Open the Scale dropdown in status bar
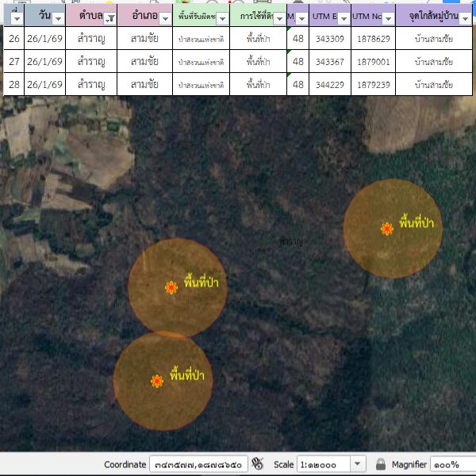Image resolution: width=476 pixels, height=476 pixels. pos(357,463)
